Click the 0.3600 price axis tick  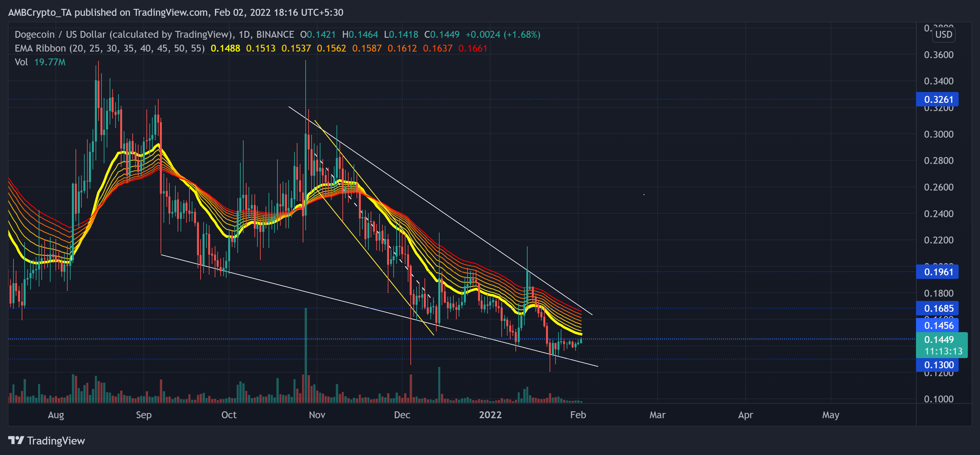pos(939,55)
